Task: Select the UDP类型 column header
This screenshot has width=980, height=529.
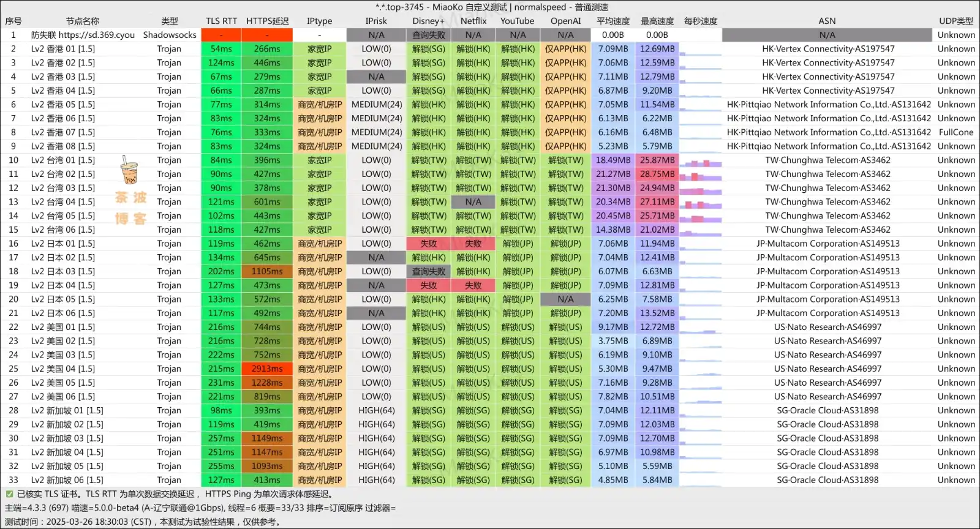Action: 956,21
